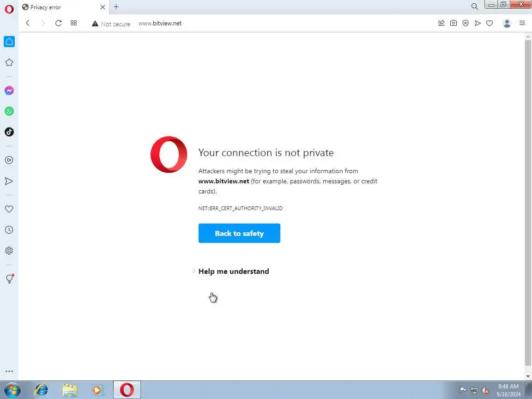Go back to the previous page
532x399 pixels.
click(x=28, y=23)
